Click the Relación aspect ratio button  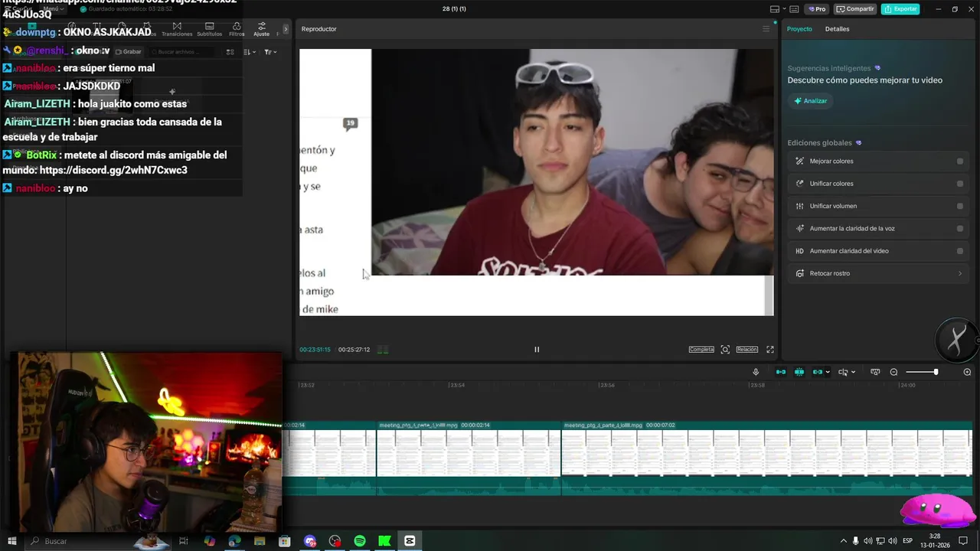click(x=747, y=350)
